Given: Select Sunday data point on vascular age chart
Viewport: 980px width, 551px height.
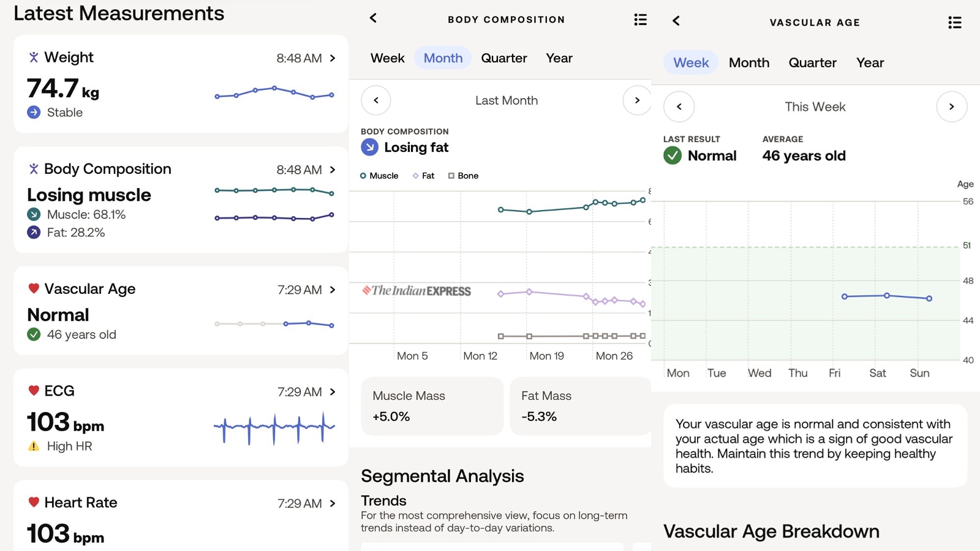Looking at the screenshot, I should click(x=929, y=299).
